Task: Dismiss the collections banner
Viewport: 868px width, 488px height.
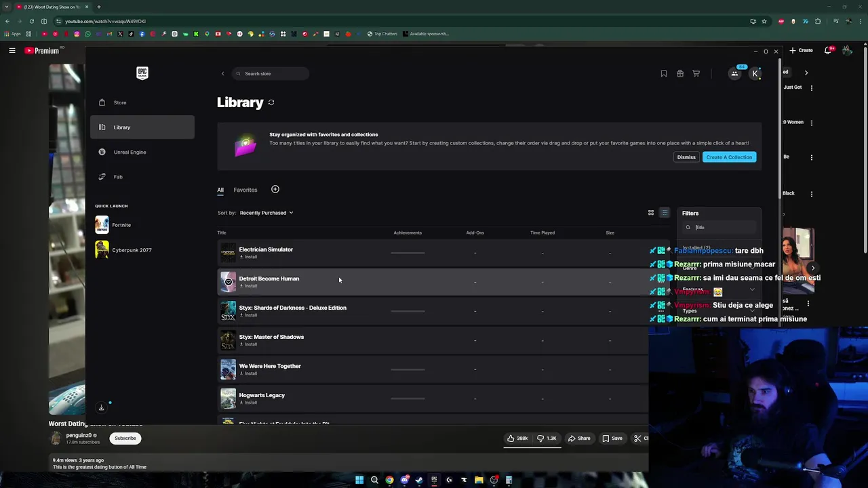Action: (x=686, y=157)
